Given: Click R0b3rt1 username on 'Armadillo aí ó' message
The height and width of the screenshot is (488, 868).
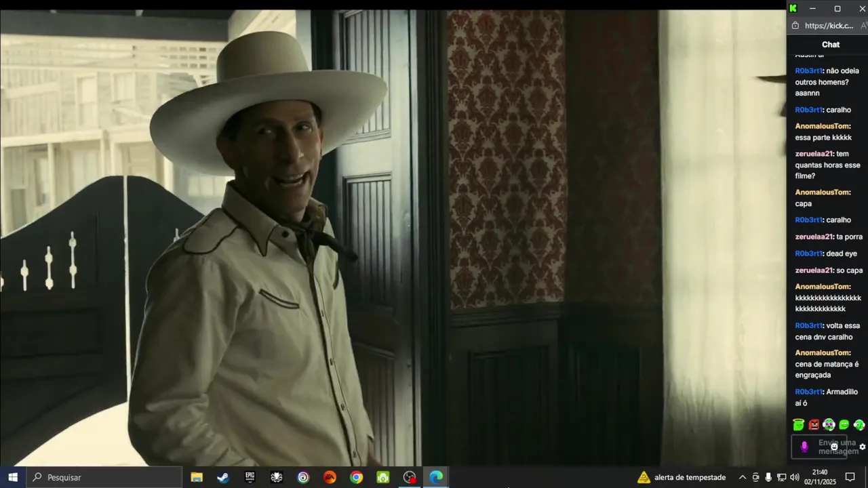Looking at the screenshot, I should click(x=808, y=392).
